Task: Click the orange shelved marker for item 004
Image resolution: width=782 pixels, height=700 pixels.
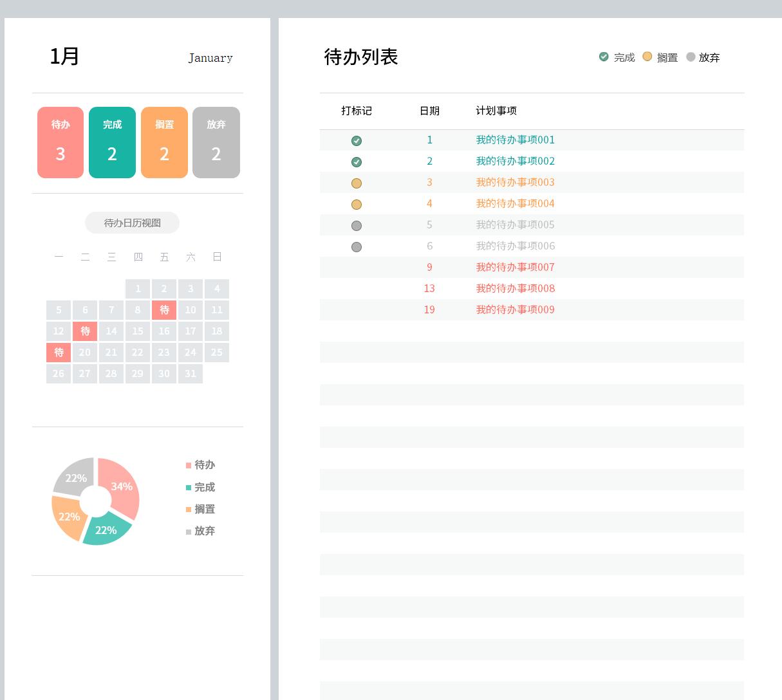Action: [357, 205]
